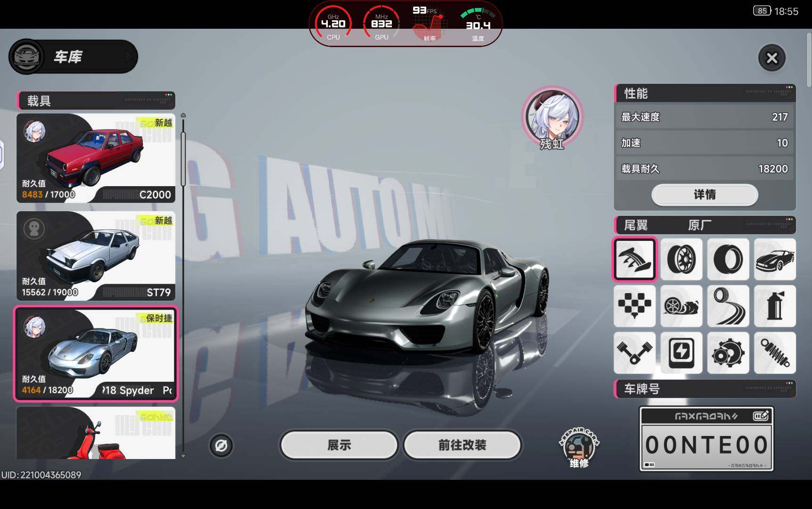Select the red C2000 vehicle card
The height and width of the screenshot is (509, 812).
pos(96,158)
